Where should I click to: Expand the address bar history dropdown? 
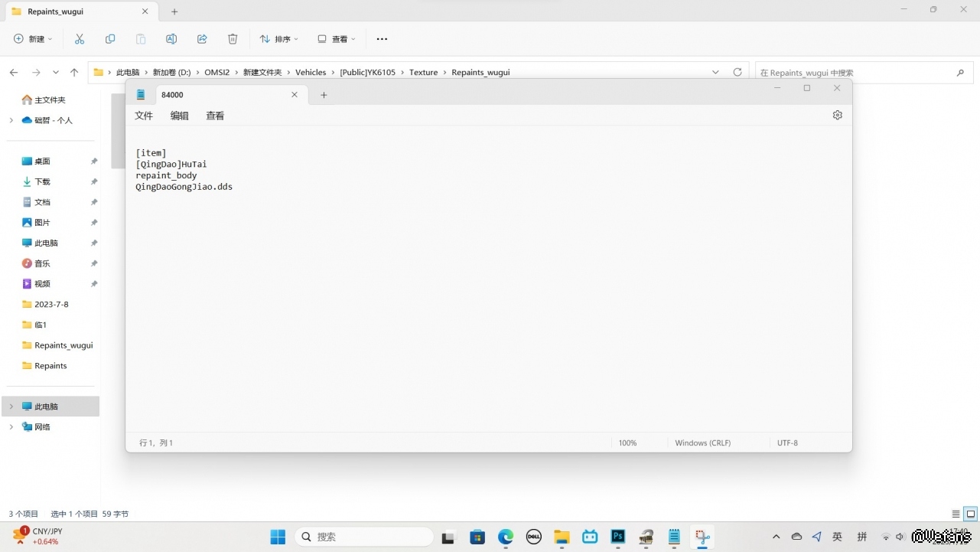pyautogui.click(x=715, y=72)
